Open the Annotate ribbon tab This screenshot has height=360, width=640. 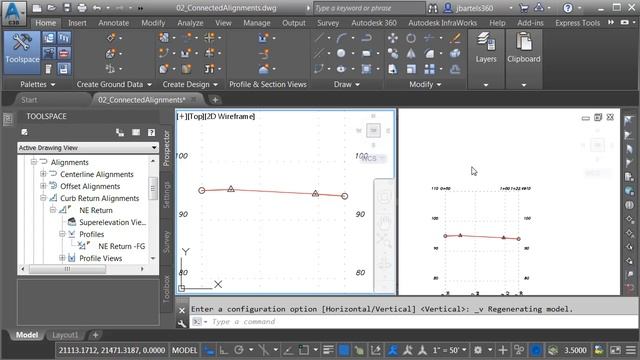113,23
